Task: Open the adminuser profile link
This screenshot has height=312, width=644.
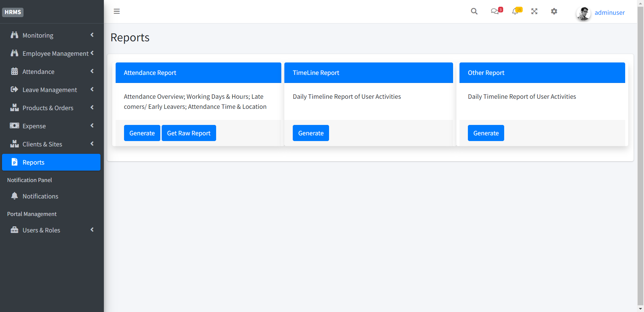Action: click(x=609, y=12)
